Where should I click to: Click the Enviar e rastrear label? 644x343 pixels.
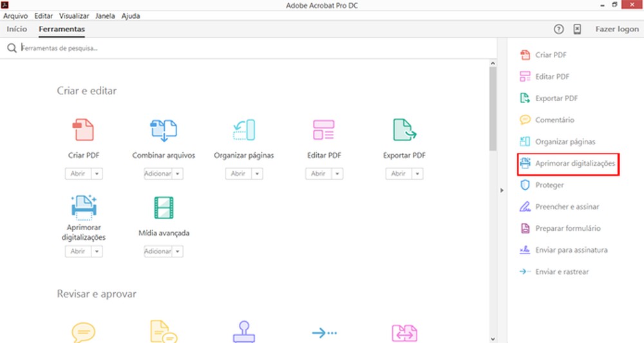562,271
